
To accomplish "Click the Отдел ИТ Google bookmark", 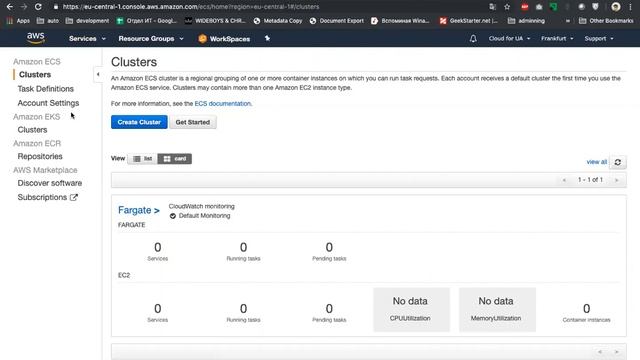I will tap(146, 21).
